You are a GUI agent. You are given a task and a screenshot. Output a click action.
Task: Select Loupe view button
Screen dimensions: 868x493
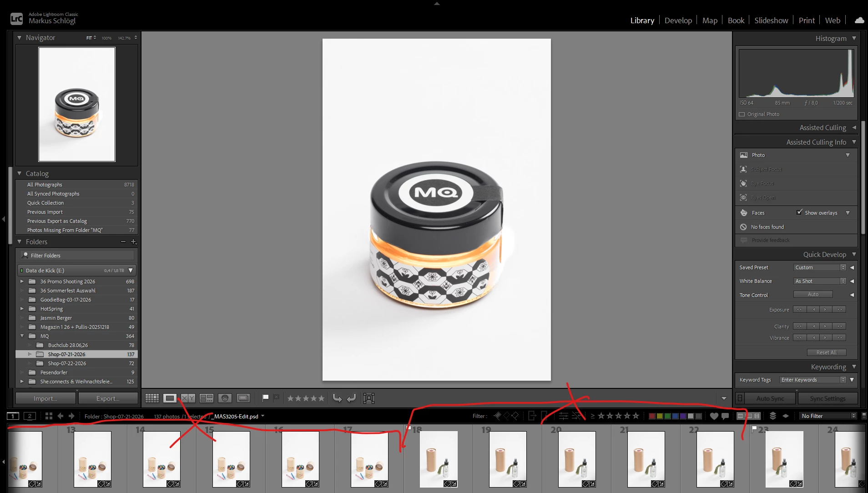[170, 398]
